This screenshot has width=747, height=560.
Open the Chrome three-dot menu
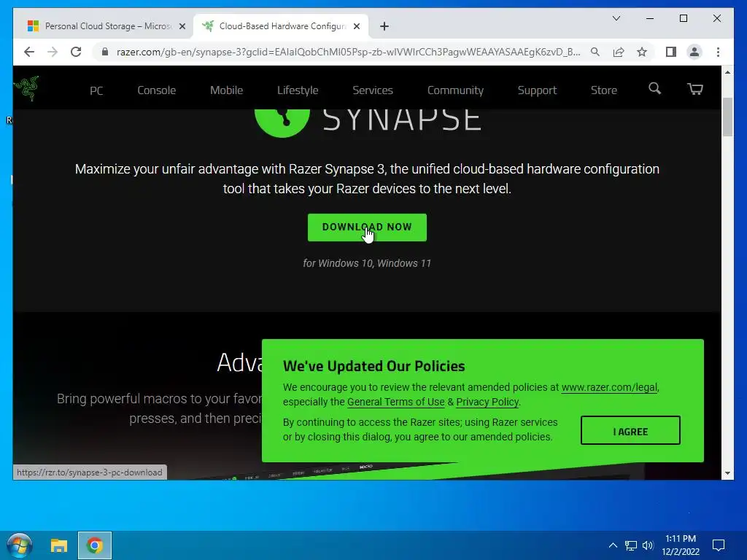click(x=718, y=52)
